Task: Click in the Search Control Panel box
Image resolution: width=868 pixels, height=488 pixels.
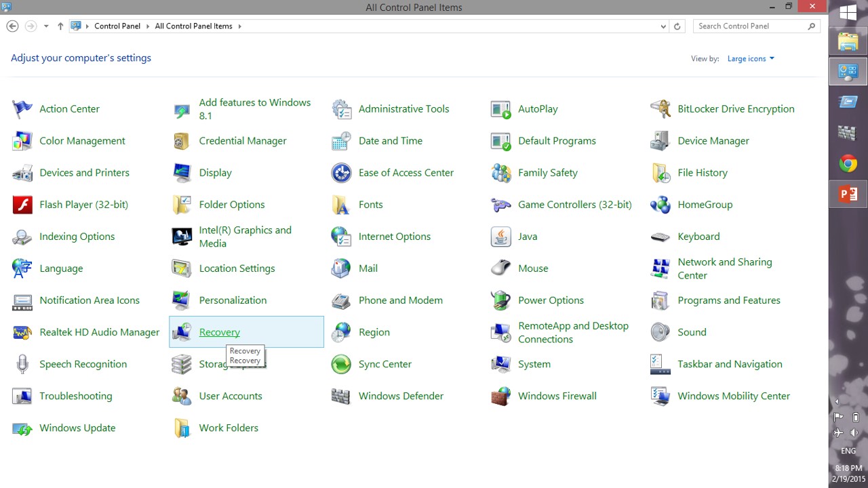Action: pyautogui.click(x=749, y=26)
